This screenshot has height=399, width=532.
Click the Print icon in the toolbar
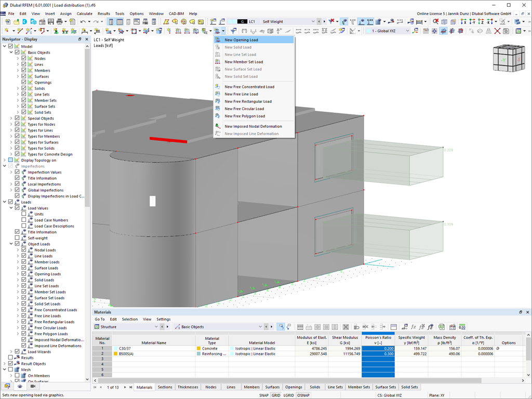59,22
